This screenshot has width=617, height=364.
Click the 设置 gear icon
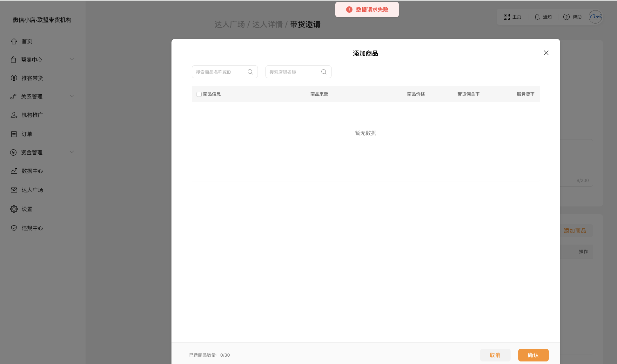pyautogui.click(x=14, y=209)
